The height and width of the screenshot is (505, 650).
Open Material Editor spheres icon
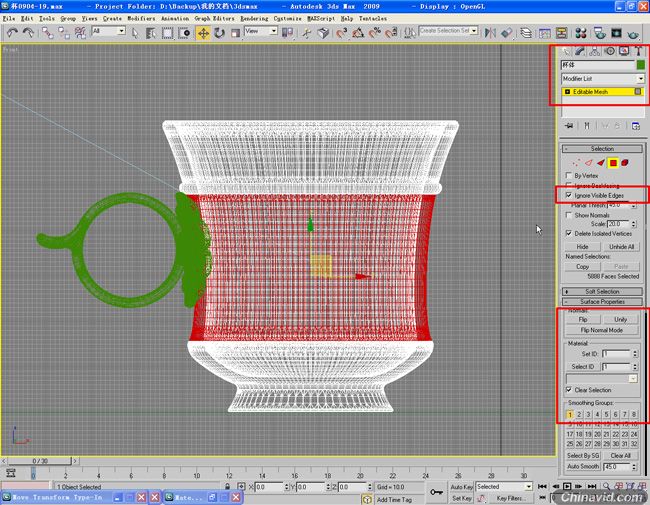(x=581, y=33)
